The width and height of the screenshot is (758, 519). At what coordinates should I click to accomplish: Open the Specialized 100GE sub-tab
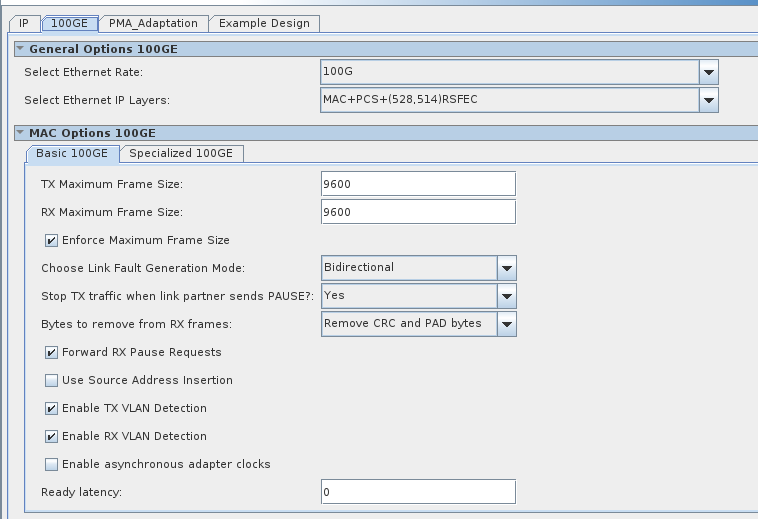[x=180, y=153]
